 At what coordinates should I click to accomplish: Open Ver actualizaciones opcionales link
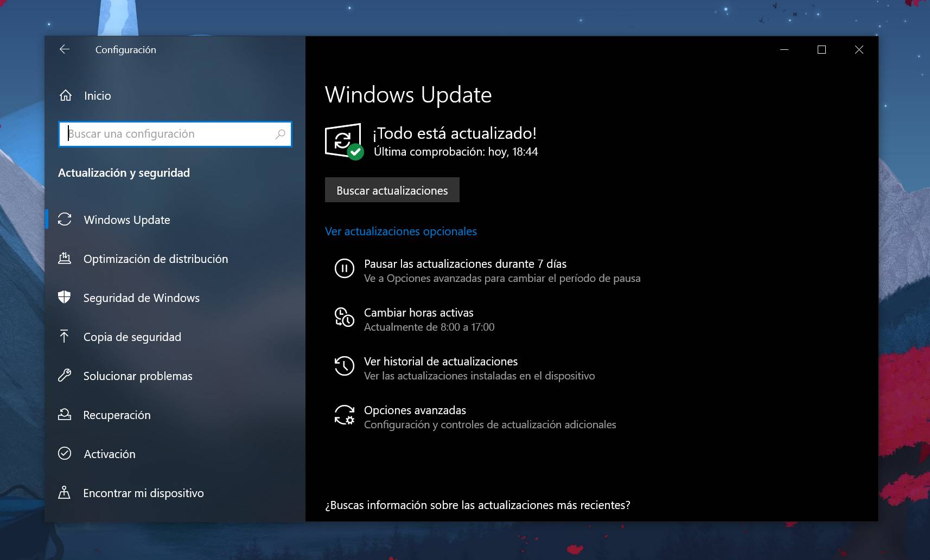pyautogui.click(x=401, y=231)
